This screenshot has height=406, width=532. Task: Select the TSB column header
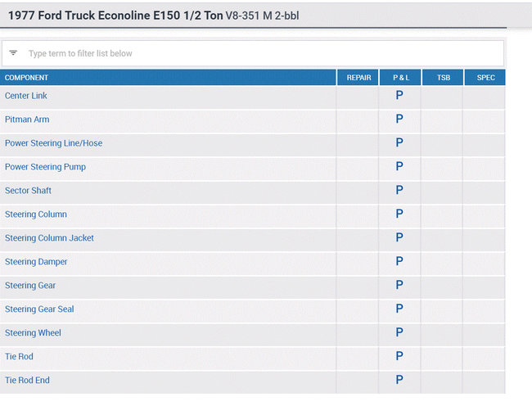pos(443,78)
